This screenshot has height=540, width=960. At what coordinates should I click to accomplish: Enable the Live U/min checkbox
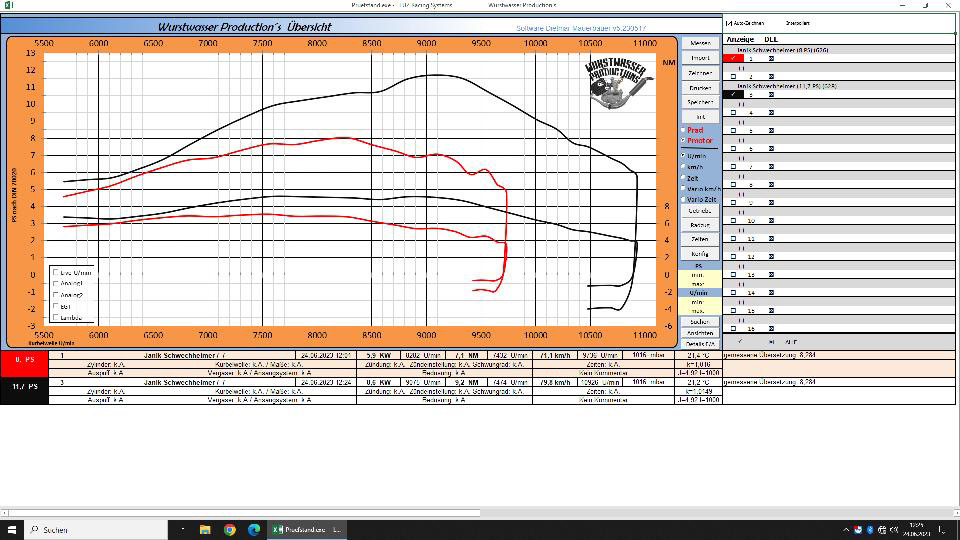pyautogui.click(x=56, y=272)
